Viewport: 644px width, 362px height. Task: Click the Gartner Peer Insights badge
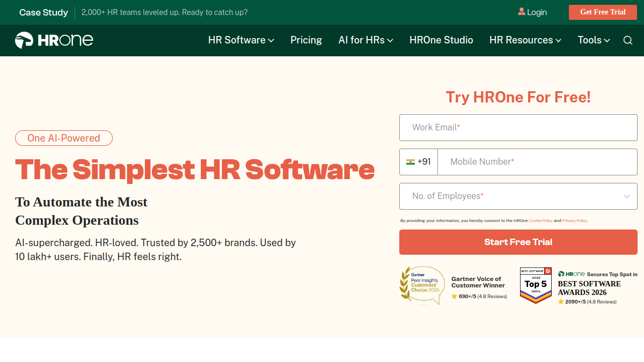(x=422, y=285)
